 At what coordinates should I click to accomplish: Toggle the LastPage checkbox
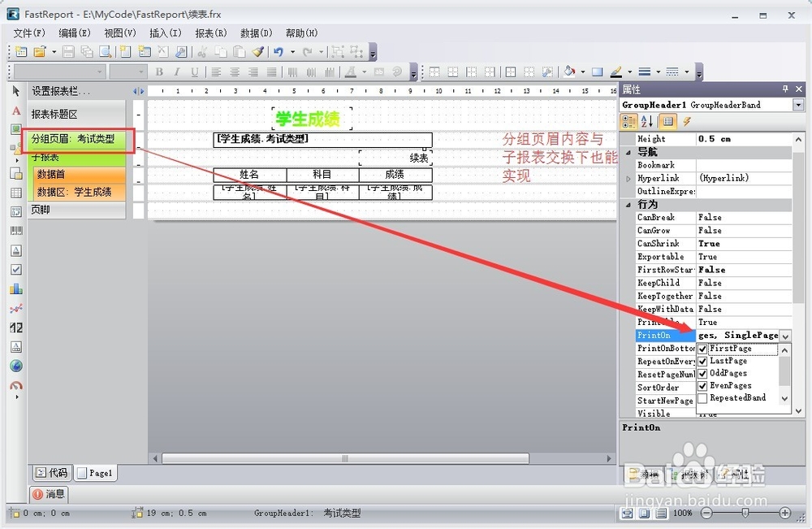point(702,361)
